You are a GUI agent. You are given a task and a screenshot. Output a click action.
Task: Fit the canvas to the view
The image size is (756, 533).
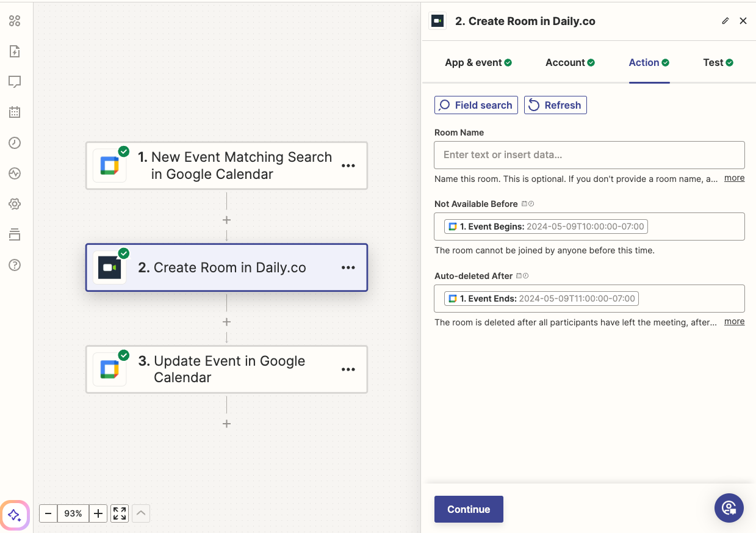point(120,513)
